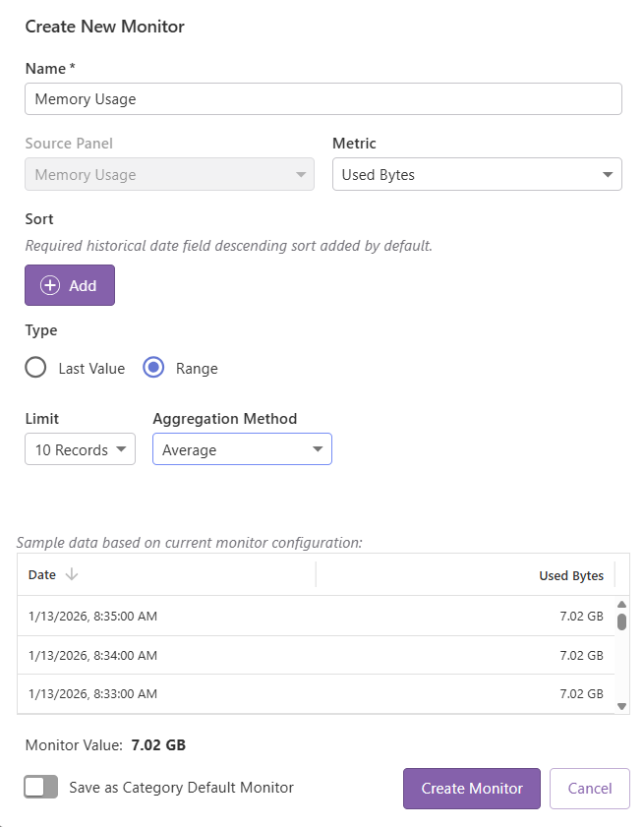Viewport: 644px width, 827px height.
Task: Open the Metric dropdown showing Used Bytes
Action: [x=477, y=174]
